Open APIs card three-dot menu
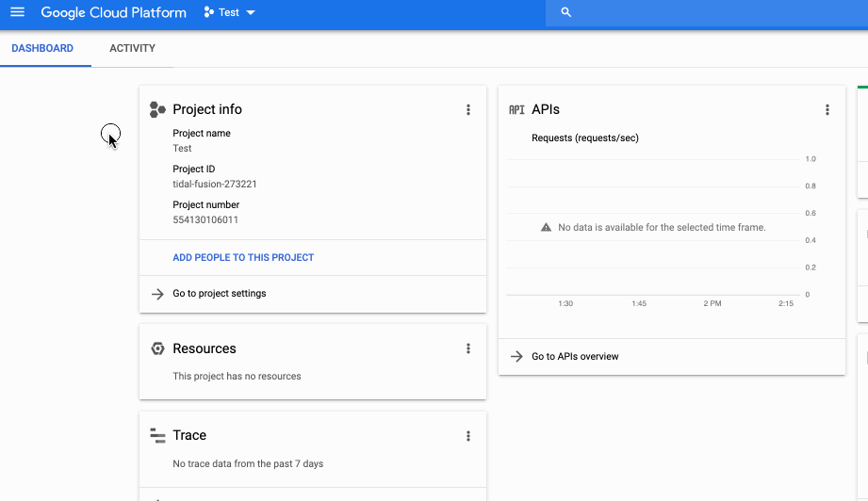868x501 pixels. pos(827,109)
